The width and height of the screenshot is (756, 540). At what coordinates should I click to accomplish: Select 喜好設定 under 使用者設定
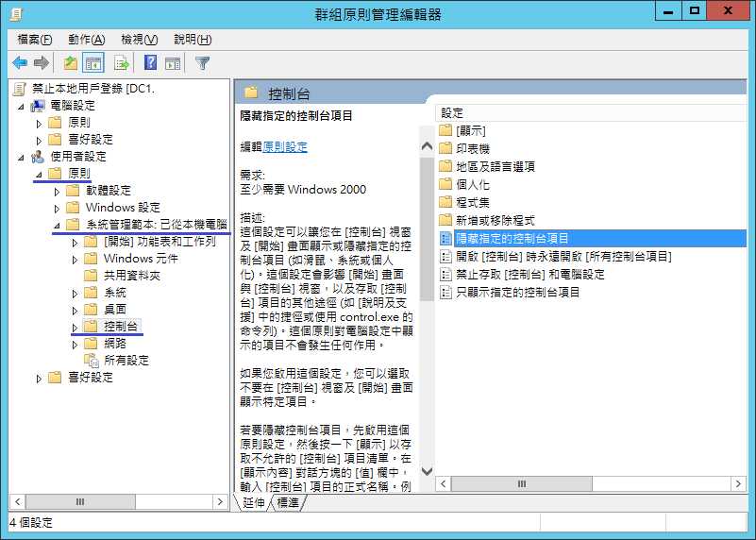tap(91, 378)
